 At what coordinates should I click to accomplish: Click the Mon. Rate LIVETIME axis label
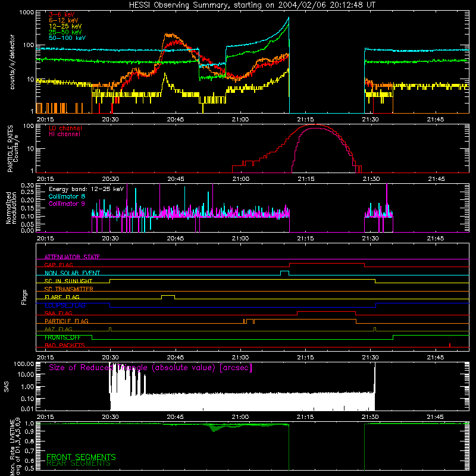(x=15, y=447)
